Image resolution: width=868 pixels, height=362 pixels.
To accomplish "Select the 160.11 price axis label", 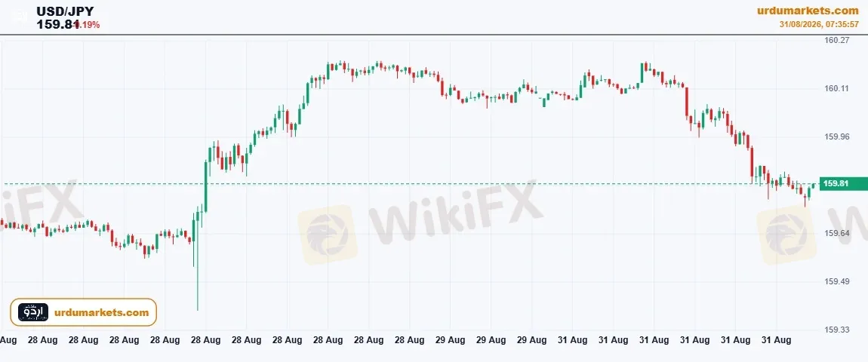I will [x=836, y=88].
